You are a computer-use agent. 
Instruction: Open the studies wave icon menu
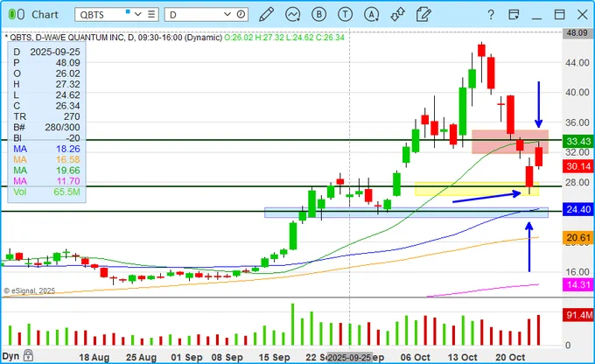(x=292, y=14)
